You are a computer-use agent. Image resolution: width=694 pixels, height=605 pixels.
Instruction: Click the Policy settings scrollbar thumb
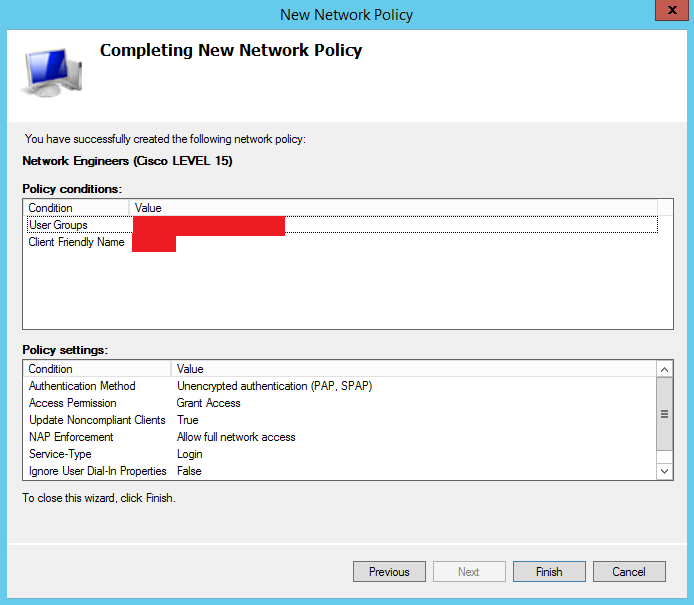pos(665,416)
